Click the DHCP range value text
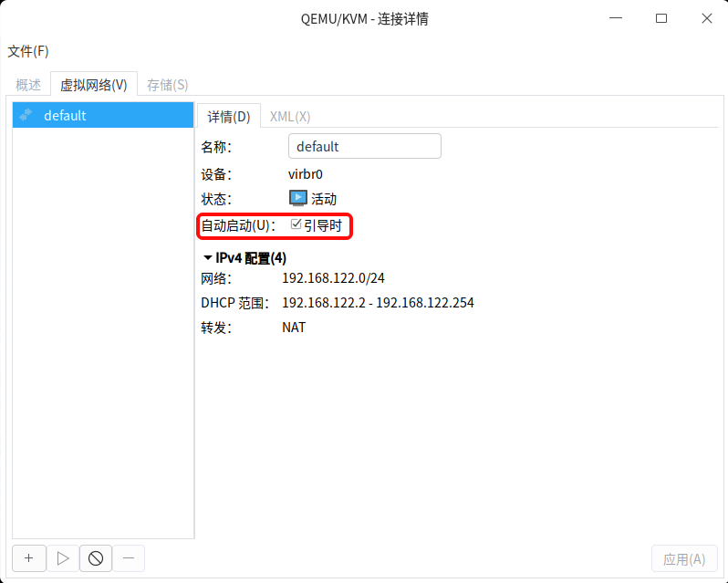 click(378, 303)
